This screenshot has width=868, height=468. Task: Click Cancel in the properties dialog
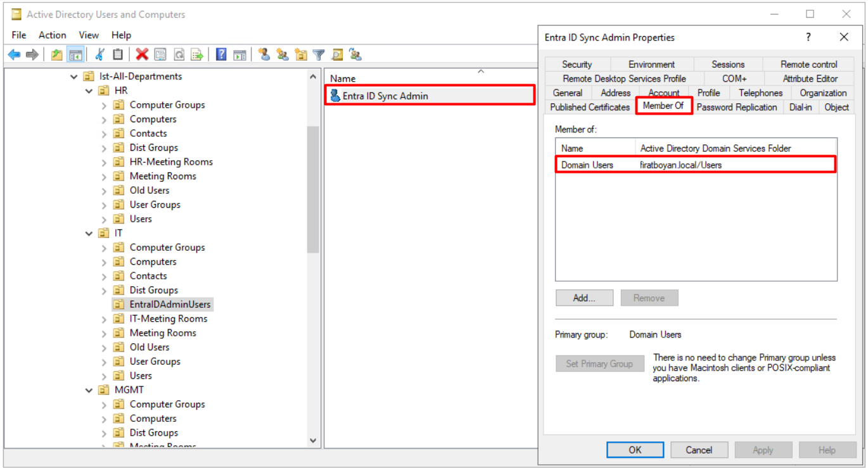click(x=699, y=450)
